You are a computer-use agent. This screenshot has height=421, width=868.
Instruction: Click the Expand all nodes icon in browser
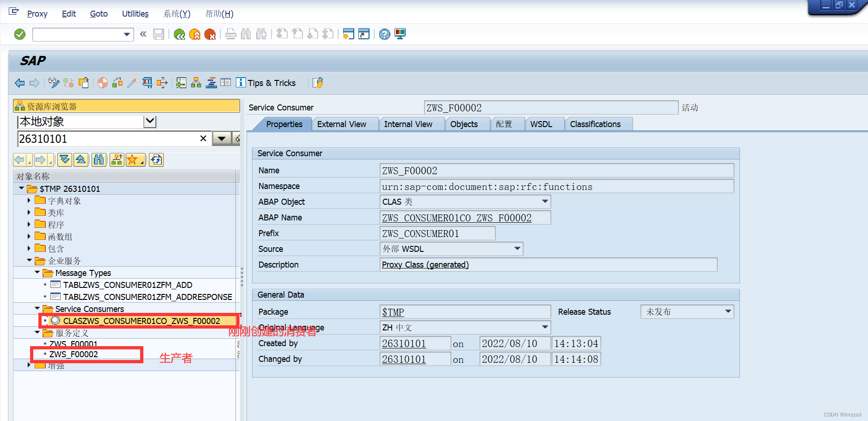point(65,160)
